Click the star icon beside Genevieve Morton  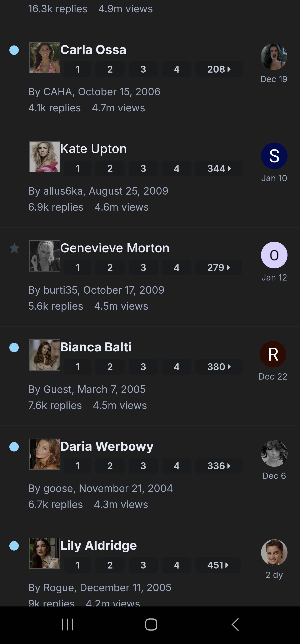[15, 248]
